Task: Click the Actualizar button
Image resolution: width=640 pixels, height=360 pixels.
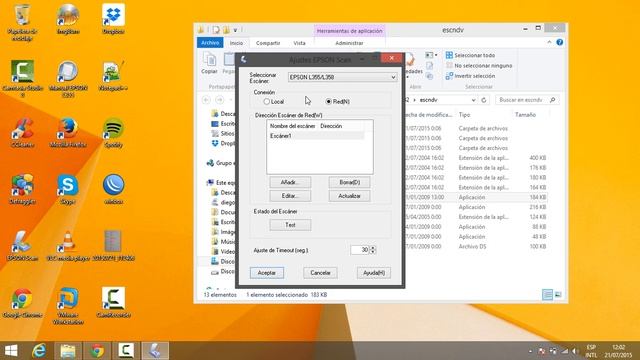Action: pos(350,196)
